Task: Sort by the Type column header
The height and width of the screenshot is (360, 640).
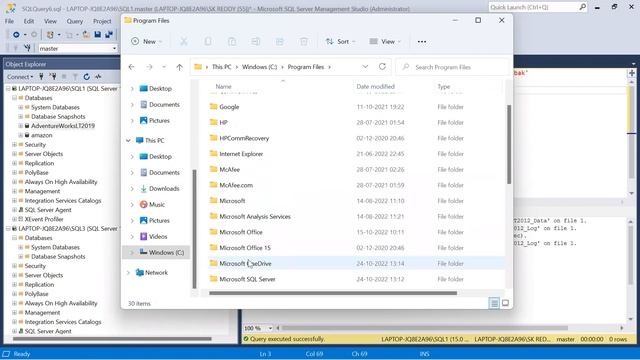Action: tap(444, 87)
